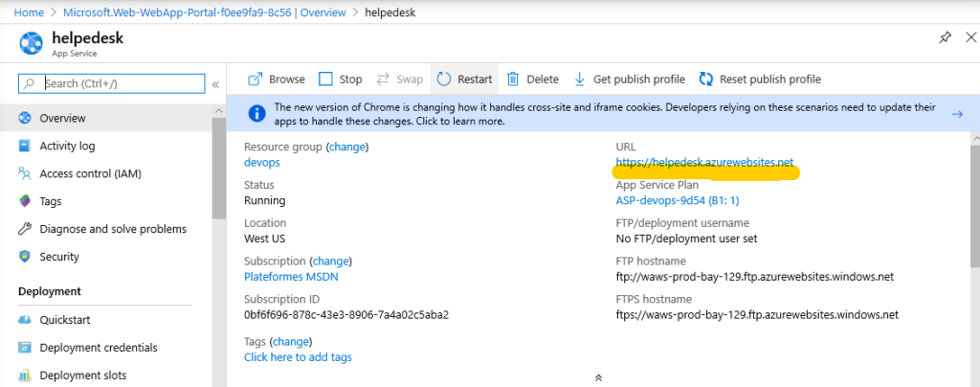Viewport: 980px width, 387px height.
Task: Collapse the sidebar menu with double chevron
Action: (x=215, y=84)
